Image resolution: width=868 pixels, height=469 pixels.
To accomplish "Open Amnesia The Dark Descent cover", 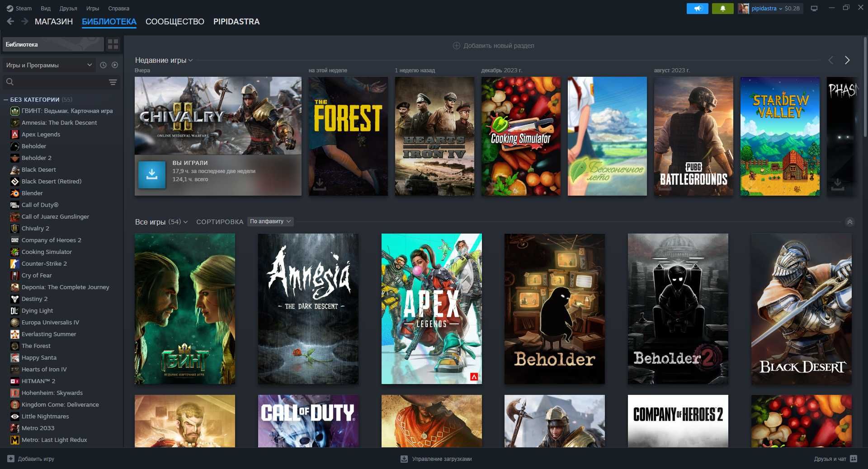I will coord(308,309).
